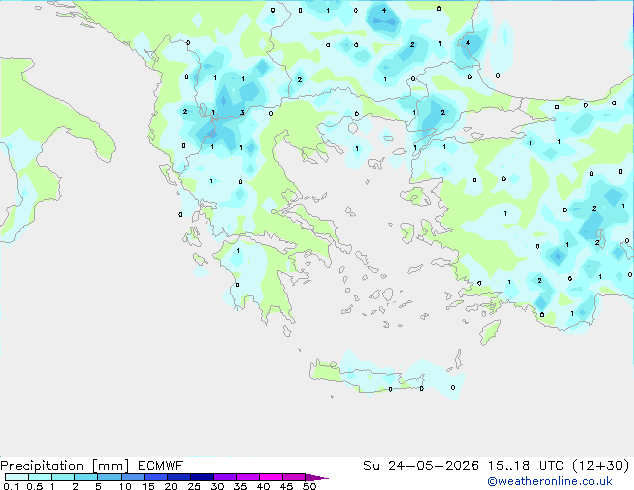Click the '25' legend scale label
The width and height of the screenshot is (634, 490).
click(194, 486)
